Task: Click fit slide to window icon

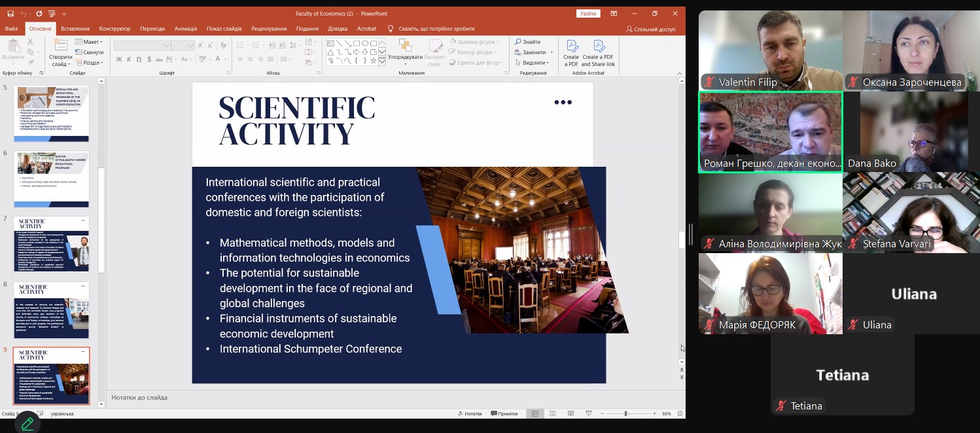Action: [x=680, y=413]
